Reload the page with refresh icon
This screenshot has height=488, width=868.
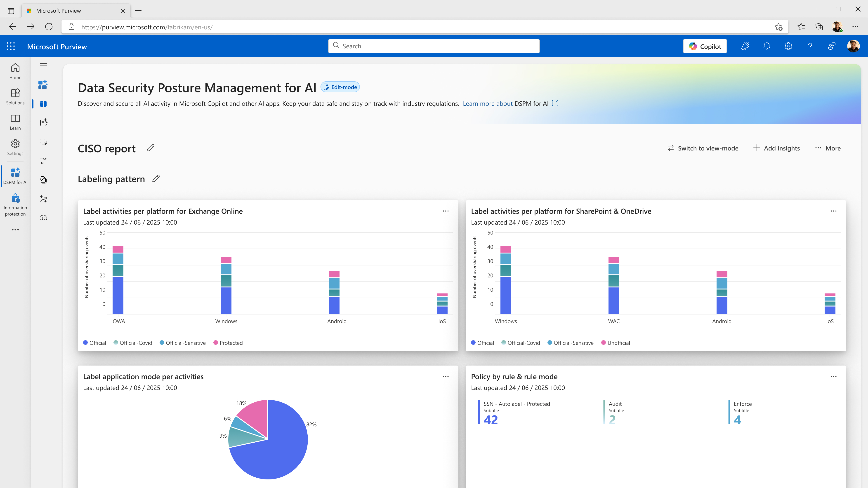pos(49,27)
